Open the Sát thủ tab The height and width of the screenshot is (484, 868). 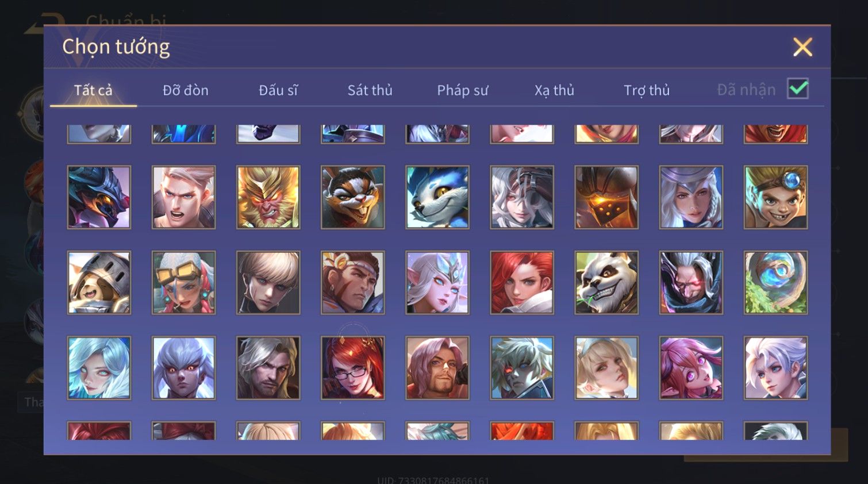tap(370, 90)
